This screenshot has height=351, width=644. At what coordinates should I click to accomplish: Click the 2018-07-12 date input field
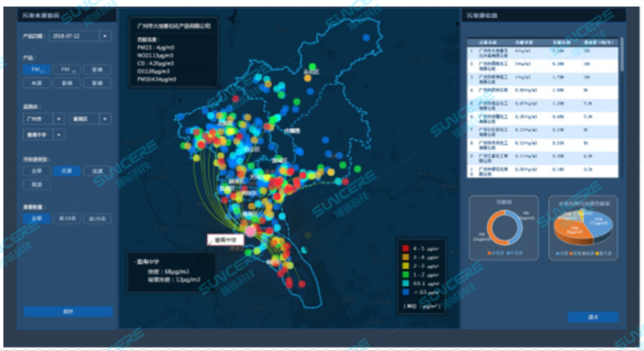[73, 36]
